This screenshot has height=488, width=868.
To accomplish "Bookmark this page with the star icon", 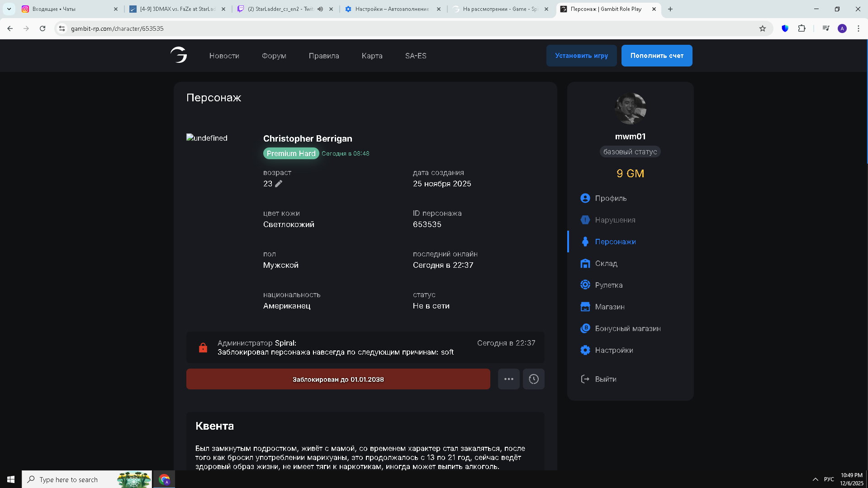I will pyautogui.click(x=763, y=28).
